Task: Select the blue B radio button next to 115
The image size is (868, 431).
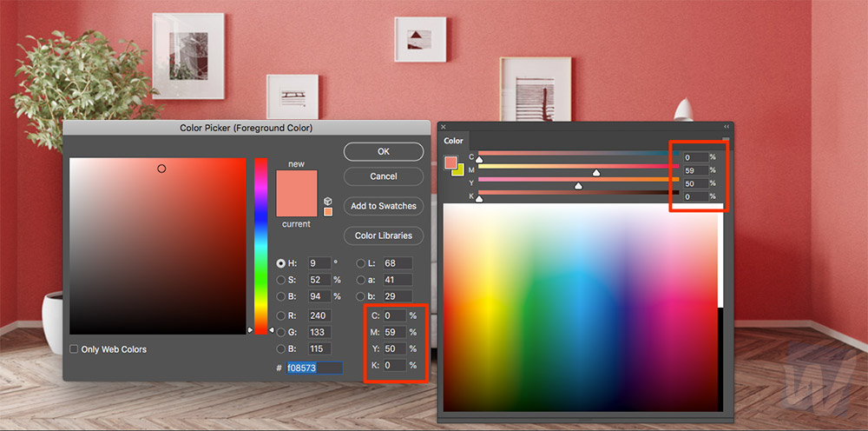Action: [x=281, y=349]
